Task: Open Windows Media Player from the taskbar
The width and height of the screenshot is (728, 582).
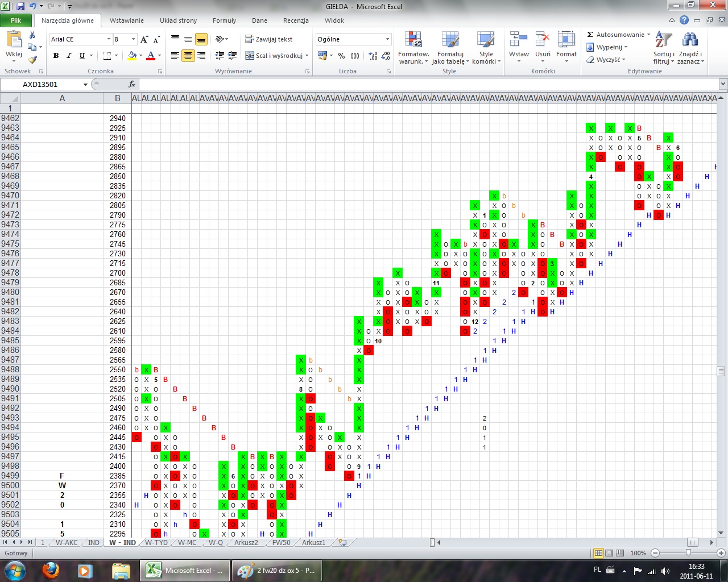Action: coord(85,570)
